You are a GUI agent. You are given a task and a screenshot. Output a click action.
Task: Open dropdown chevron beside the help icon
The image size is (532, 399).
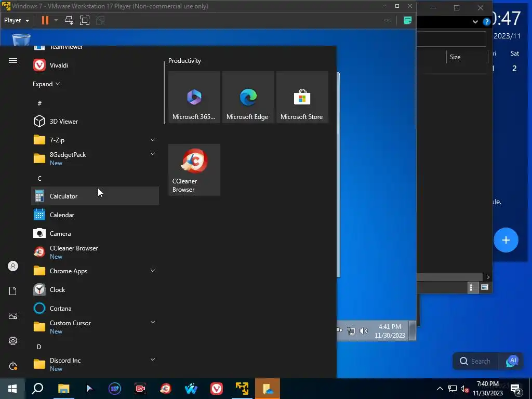pos(475,22)
